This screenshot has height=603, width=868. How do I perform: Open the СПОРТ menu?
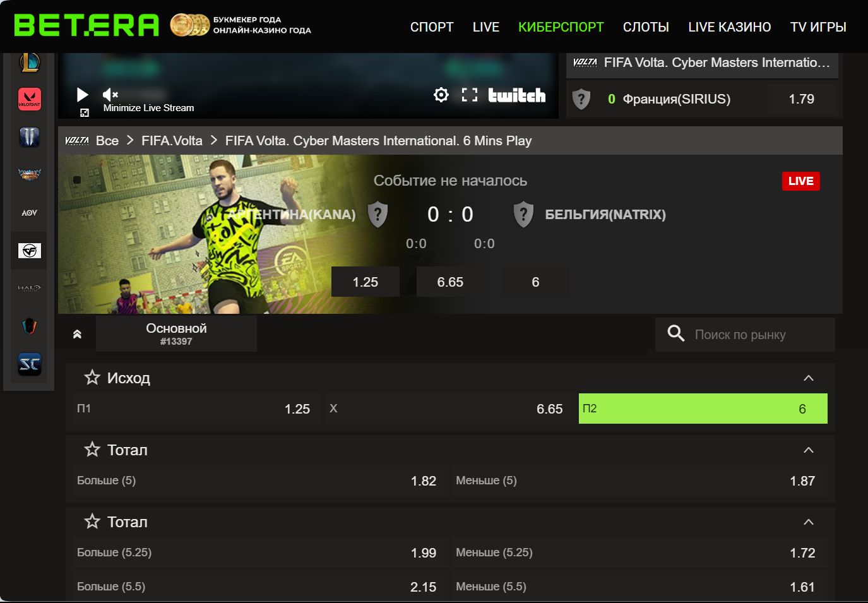tap(432, 27)
